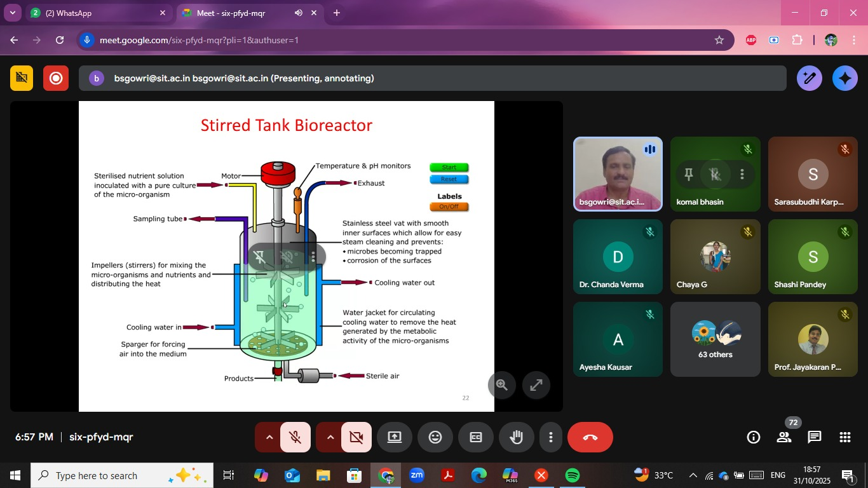Zoom in on the presentation
This screenshot has height=488, width=868.
tap(502, 384)
